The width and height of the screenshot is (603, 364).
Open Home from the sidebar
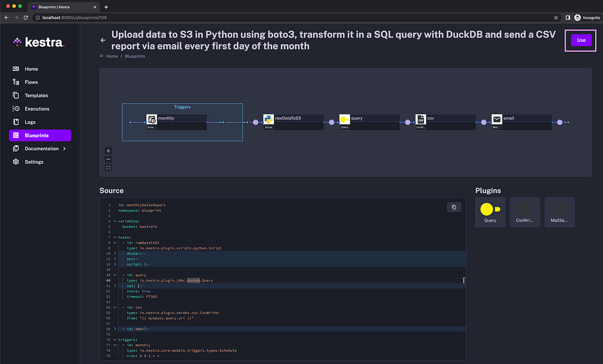(x=31, y=69)
